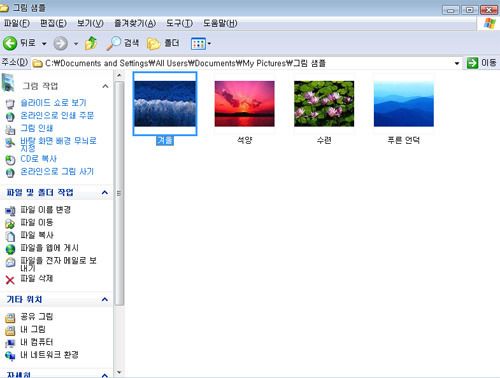The height and width of the screenshot is (378, 500).
Task: Click the 파일 삭제 link
Action: tap(37, 278)
